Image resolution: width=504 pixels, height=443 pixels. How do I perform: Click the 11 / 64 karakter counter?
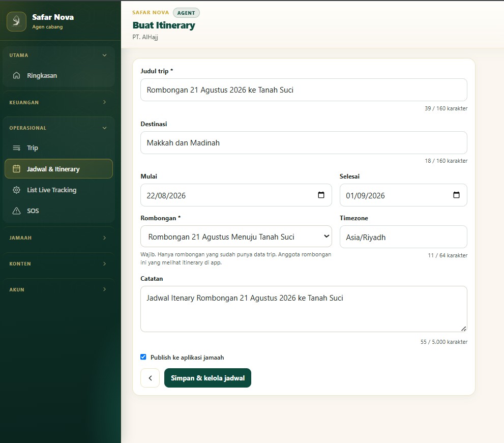(x=448, y=255)
